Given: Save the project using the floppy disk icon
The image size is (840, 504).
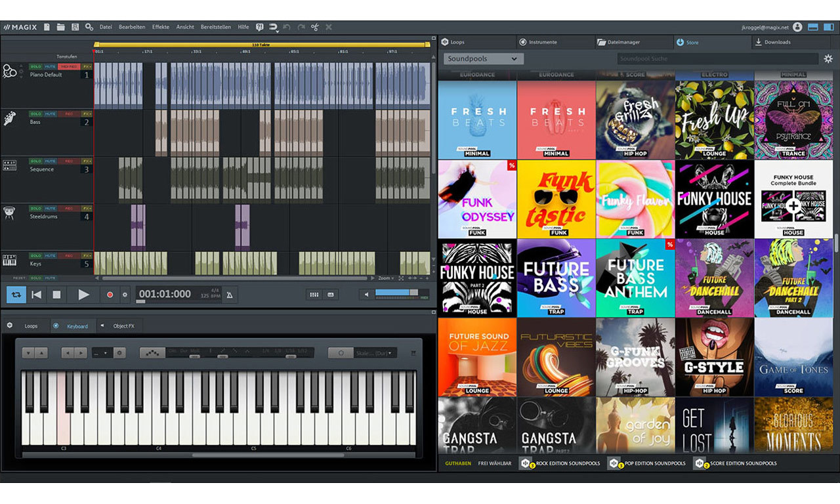Looking at the screenshot, I should point(75,27).
